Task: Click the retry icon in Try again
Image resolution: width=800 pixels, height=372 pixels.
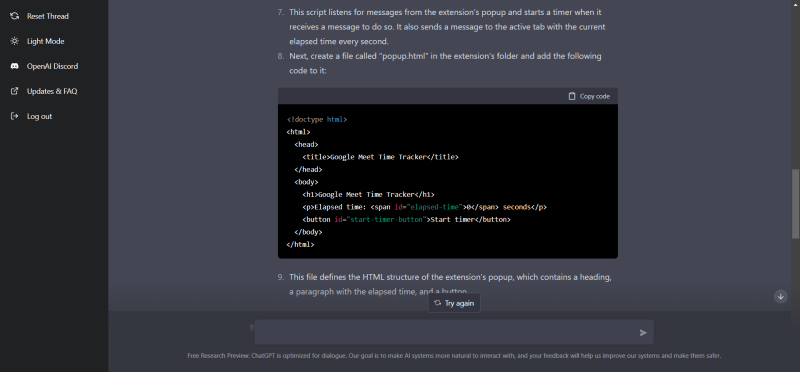Action: point(437,303)
